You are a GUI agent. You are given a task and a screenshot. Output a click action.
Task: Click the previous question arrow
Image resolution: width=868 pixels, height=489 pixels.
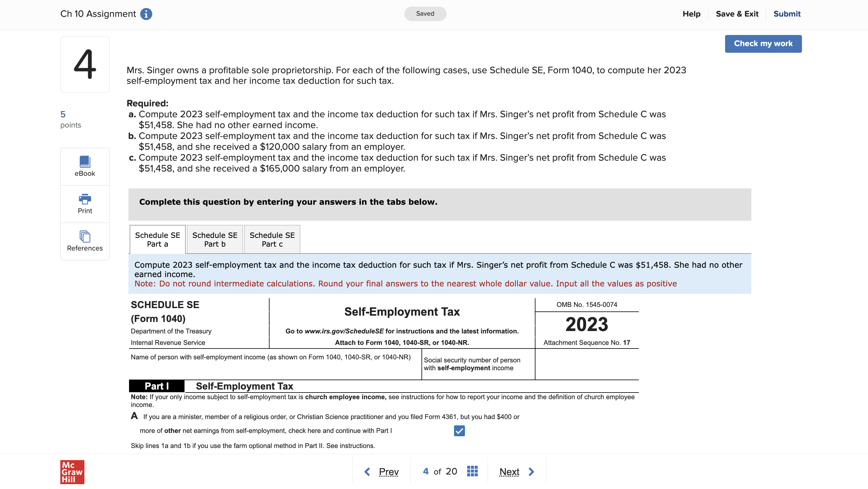[x=367, y=472]
